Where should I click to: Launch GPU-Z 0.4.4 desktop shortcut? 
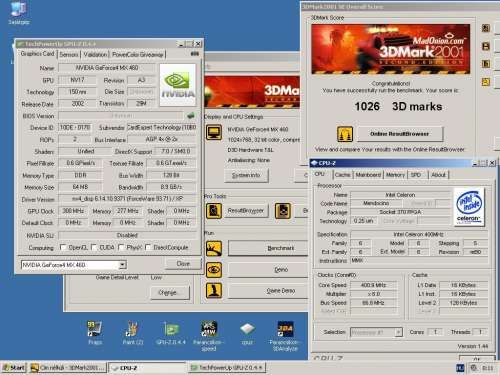(171, 329)
